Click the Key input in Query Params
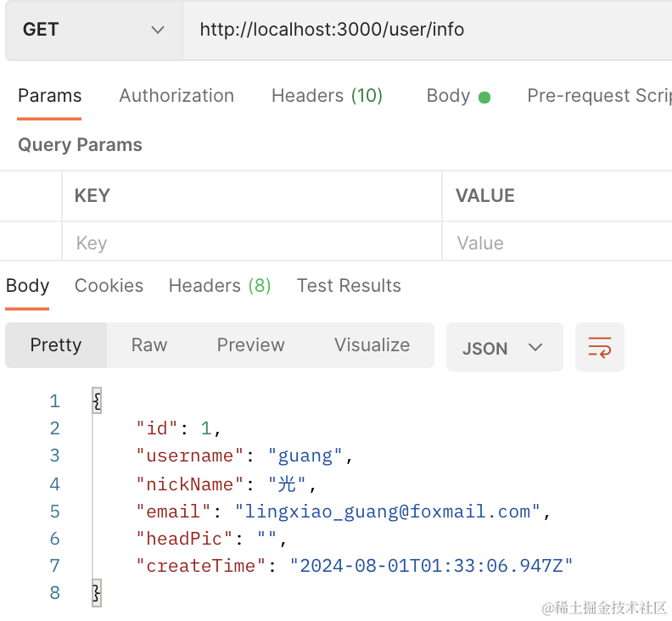The height and width of the screenshot is (621, 672). tap(251, 243)
